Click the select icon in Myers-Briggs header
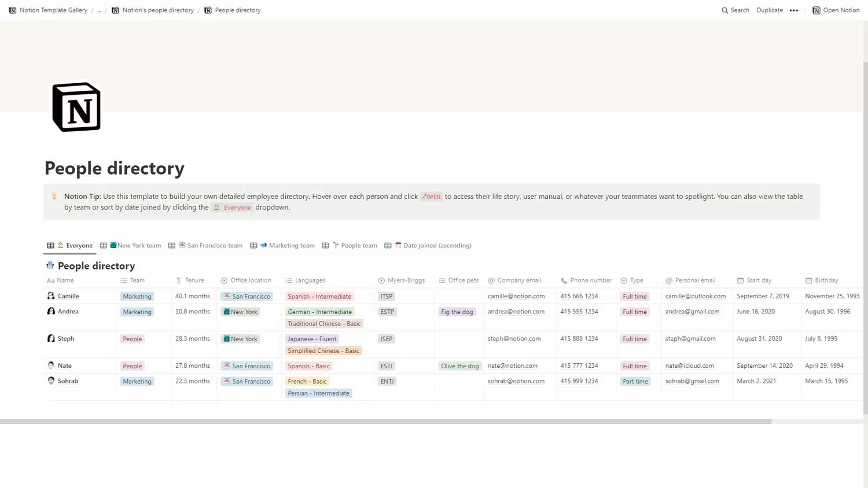Screen dimensions: 868x488 [381, 280]
